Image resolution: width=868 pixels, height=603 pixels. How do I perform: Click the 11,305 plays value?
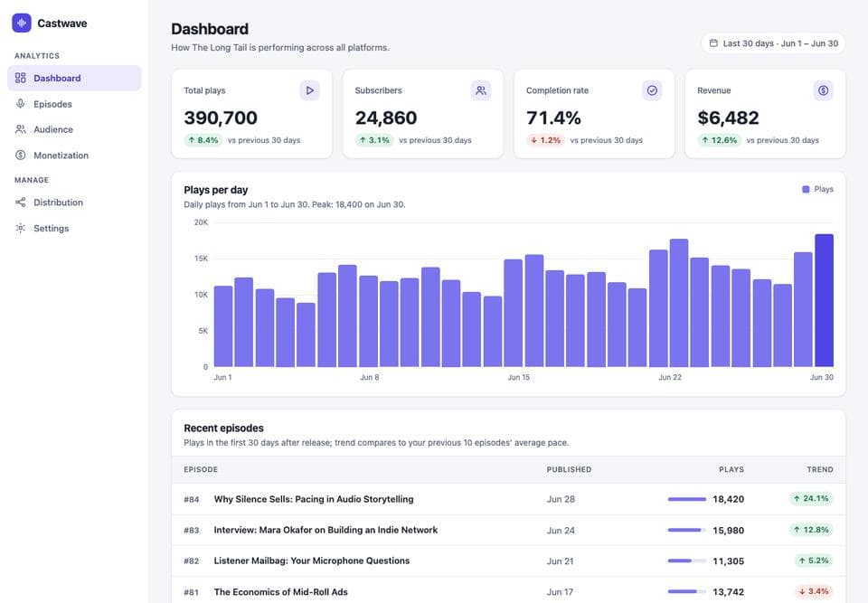point(728,561)
